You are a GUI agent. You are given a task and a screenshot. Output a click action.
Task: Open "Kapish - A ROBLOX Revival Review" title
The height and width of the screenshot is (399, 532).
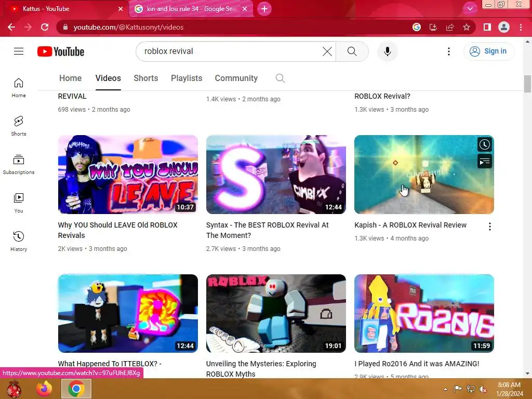coord(410,225)
